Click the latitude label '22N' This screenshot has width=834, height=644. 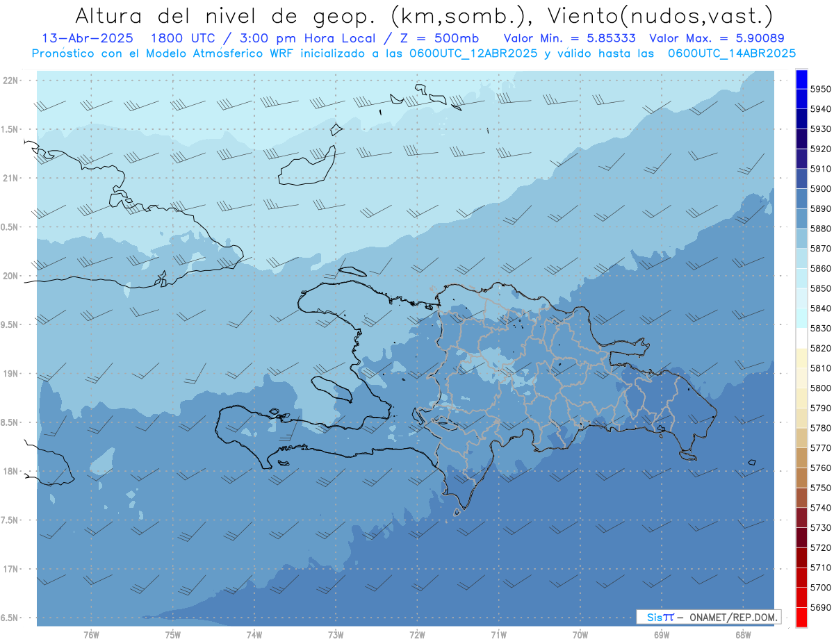(x=11, y=80)
